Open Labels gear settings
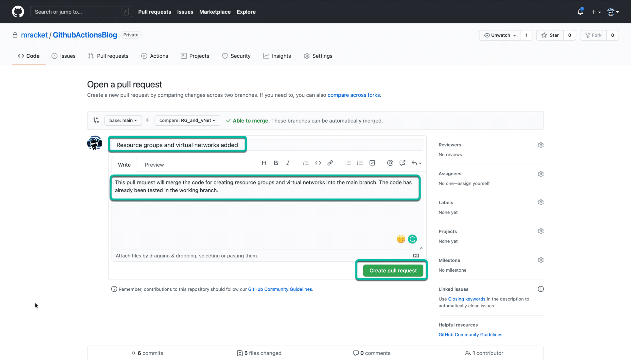Screen dimensions: 631x364 click(x=541, y=202)
